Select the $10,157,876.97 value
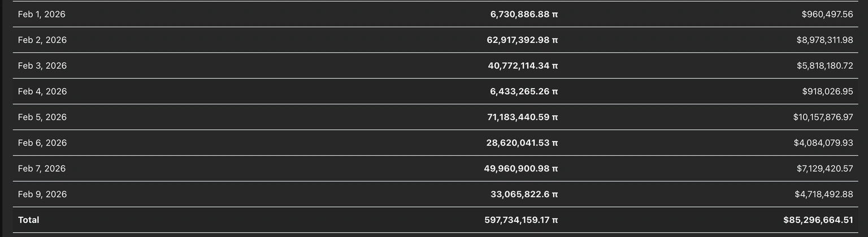 [x=823, y=117]
